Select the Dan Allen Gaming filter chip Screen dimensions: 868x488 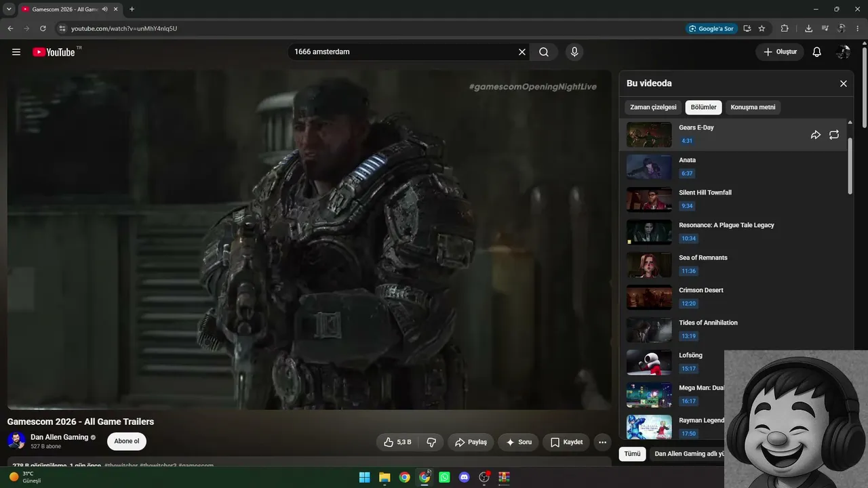686,454
